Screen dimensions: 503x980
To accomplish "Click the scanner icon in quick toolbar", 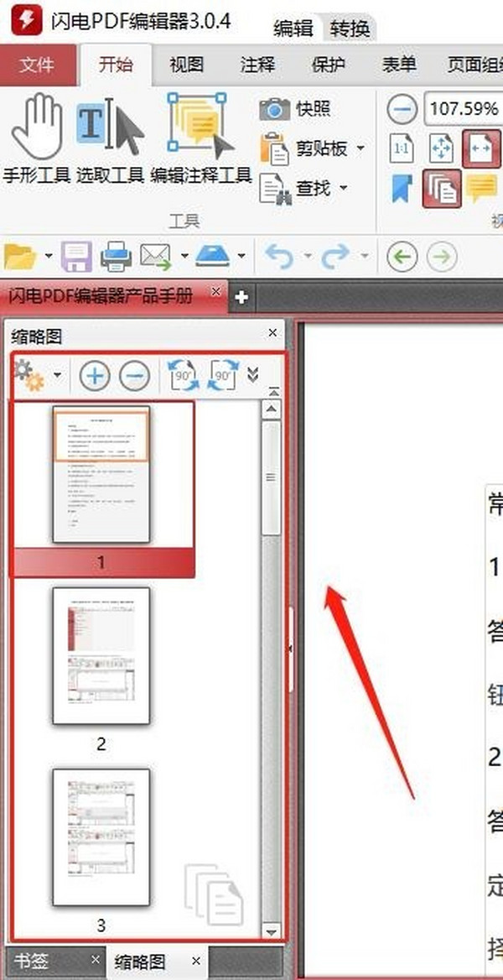I will pos(214,256).
